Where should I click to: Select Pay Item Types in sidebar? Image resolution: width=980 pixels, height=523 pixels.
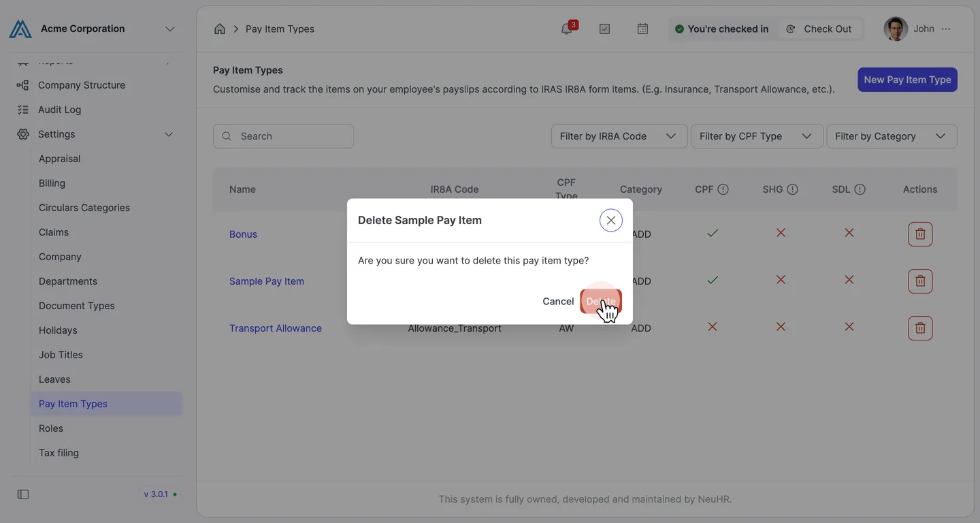click(107, 404)
